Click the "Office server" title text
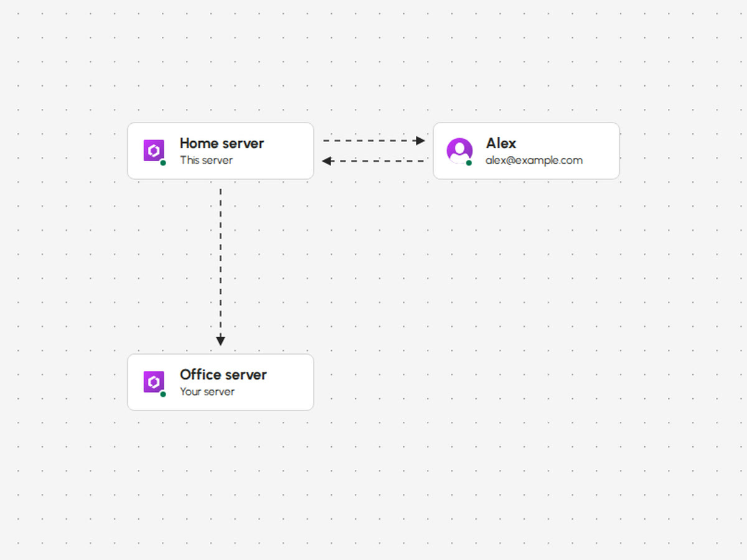Screen dimensions: 747x560 tap(223, 375)
